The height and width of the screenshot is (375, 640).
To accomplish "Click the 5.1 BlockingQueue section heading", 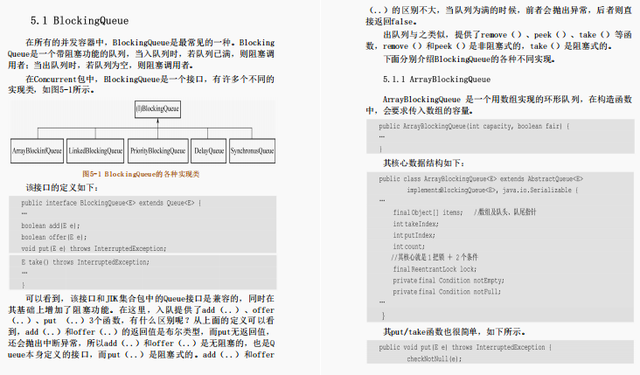I will pos(80,21).
